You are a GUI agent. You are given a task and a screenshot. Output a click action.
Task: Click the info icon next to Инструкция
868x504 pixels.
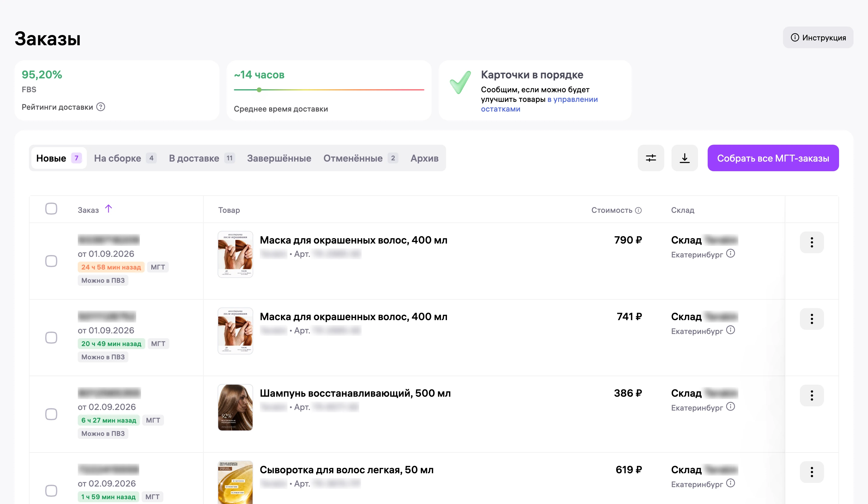click(795, 38)
